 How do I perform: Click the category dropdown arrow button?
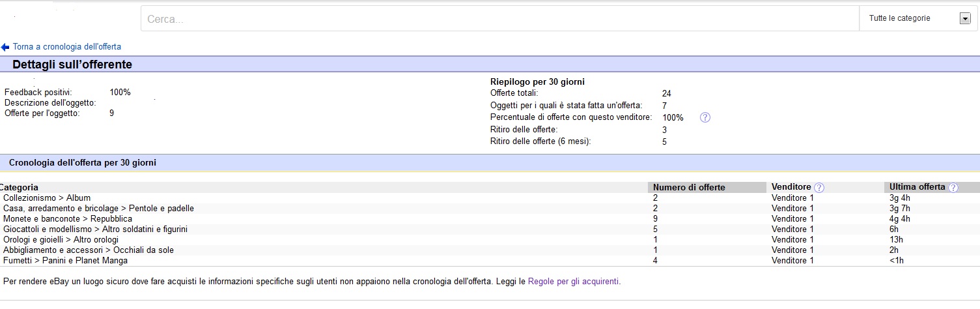pos(966,19)
